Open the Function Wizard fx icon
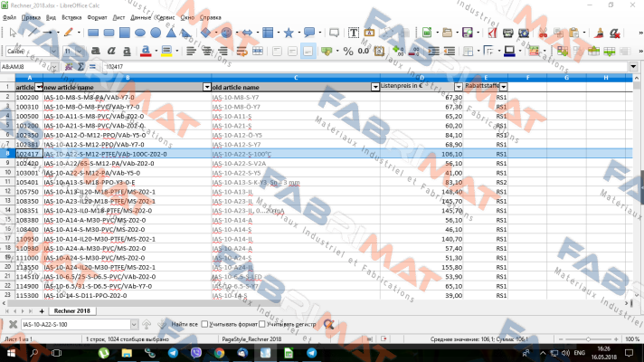 click(x=69, y=67)
